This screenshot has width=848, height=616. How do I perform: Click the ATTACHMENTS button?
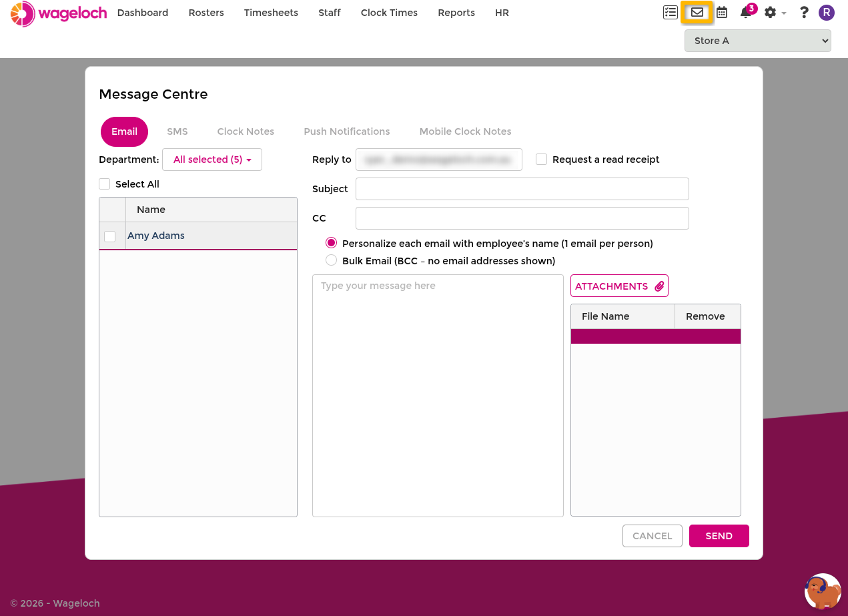(619, 286)
